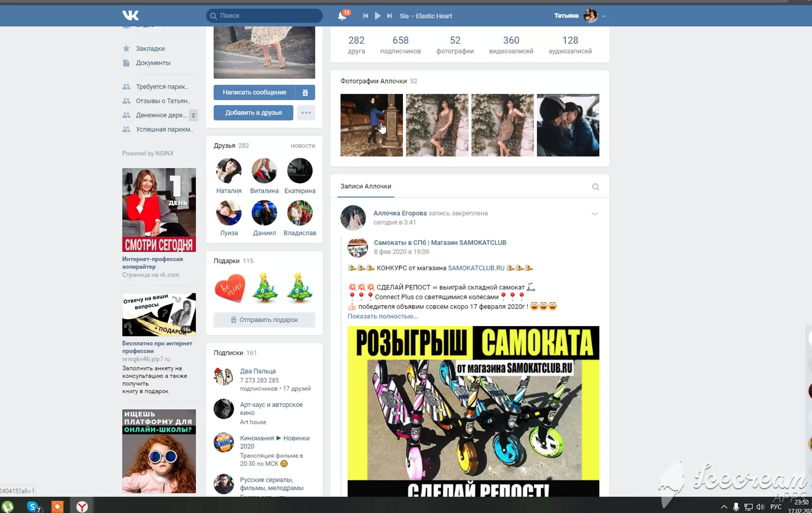Click the wall search magnifier icon

(596, 187)
